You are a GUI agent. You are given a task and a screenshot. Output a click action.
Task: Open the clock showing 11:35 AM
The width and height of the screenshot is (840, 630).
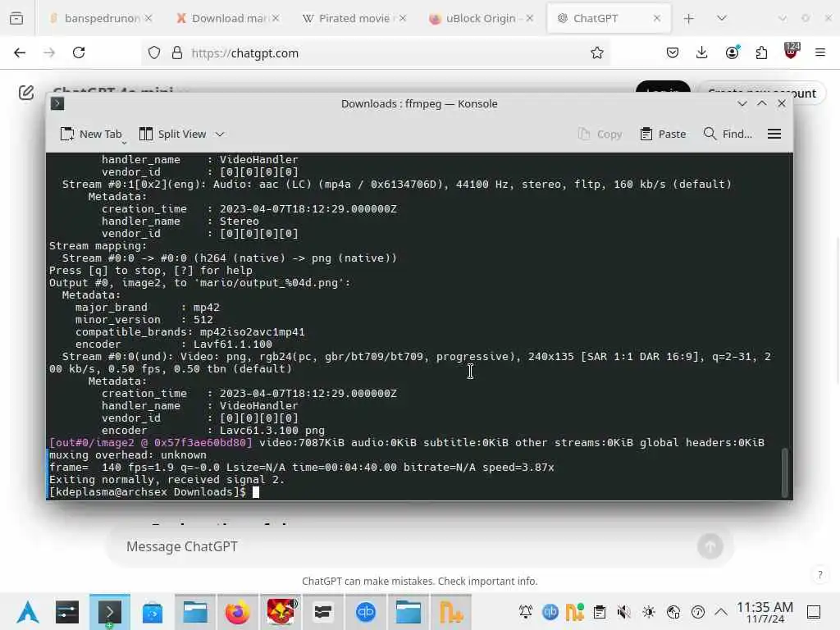pos(765,612)
